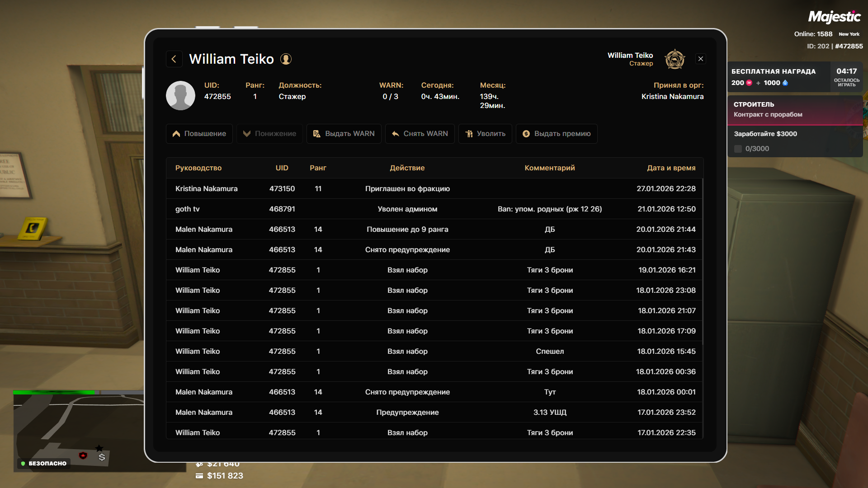Click the Выдать премию coin icon
The width and height of the screenshot is (868, 488).
click(526, 134)
